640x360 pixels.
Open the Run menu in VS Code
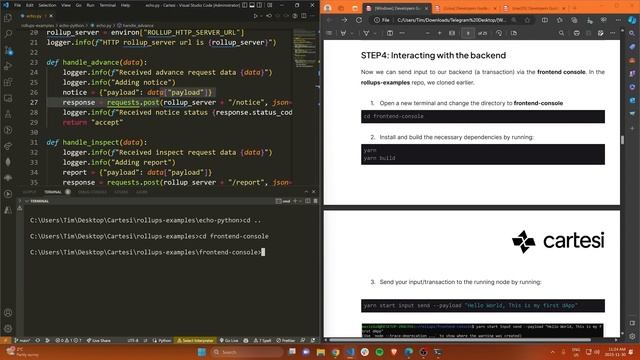coord(90,5)
